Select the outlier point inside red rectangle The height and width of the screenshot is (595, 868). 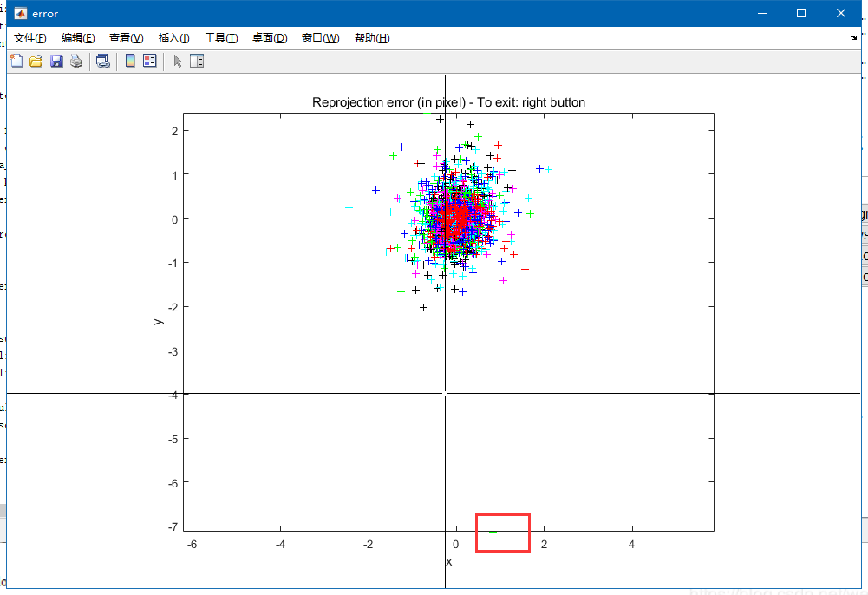pos(493,532)
